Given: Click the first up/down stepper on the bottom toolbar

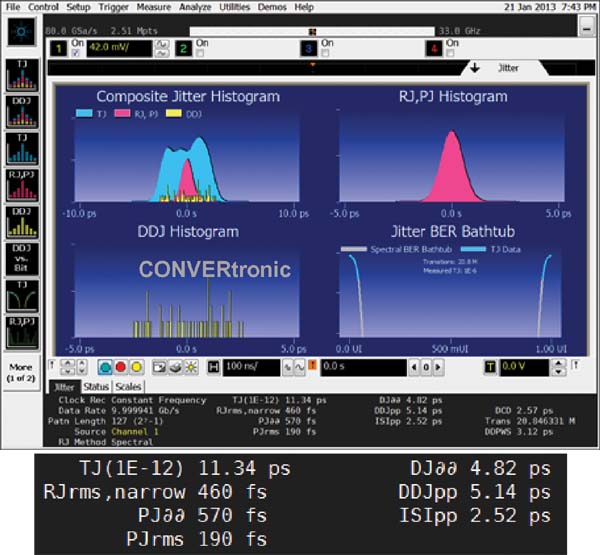Looking at the screenshot, I should [x=68, y=367].
